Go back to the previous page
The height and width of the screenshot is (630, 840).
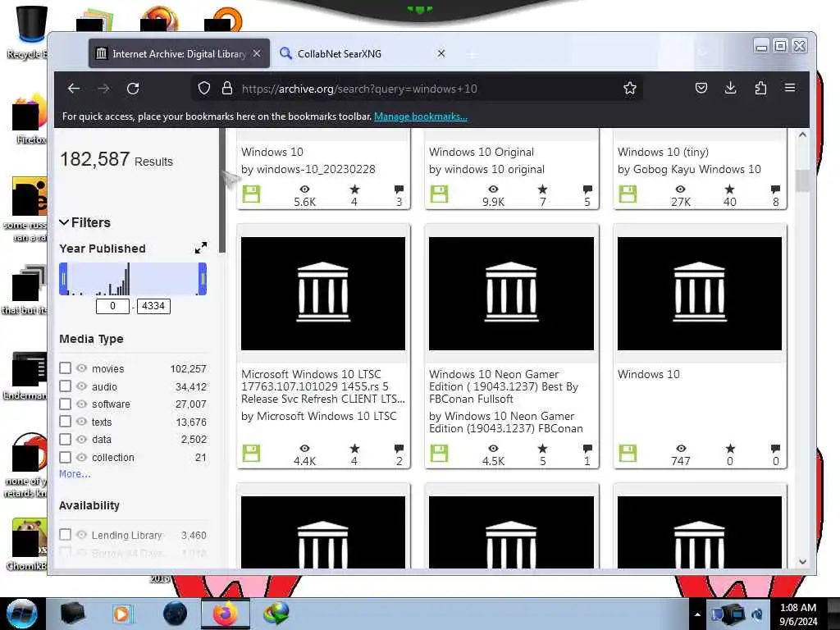click(x=74, y=89)
